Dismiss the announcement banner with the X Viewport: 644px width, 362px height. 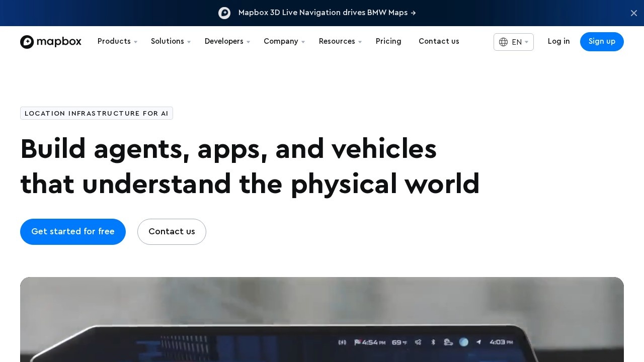(x=634, y=13)
